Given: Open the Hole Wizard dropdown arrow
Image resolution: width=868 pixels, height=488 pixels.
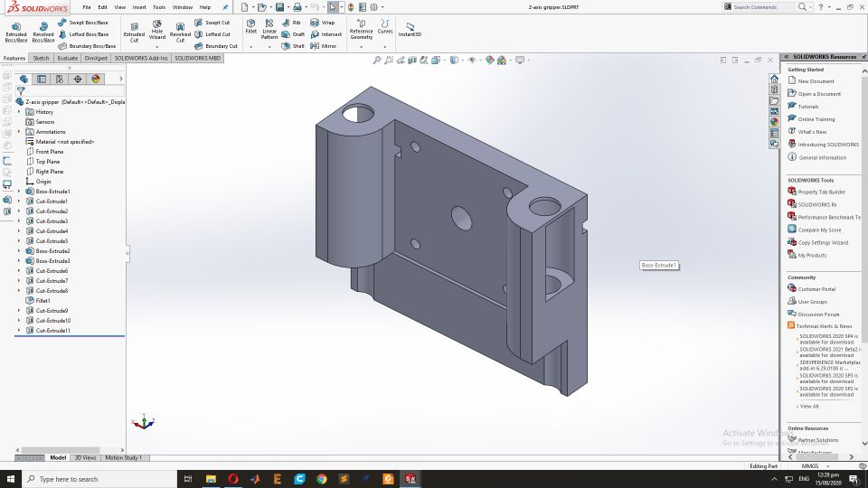Looking at the screenshot, I should tap(157, 47).
